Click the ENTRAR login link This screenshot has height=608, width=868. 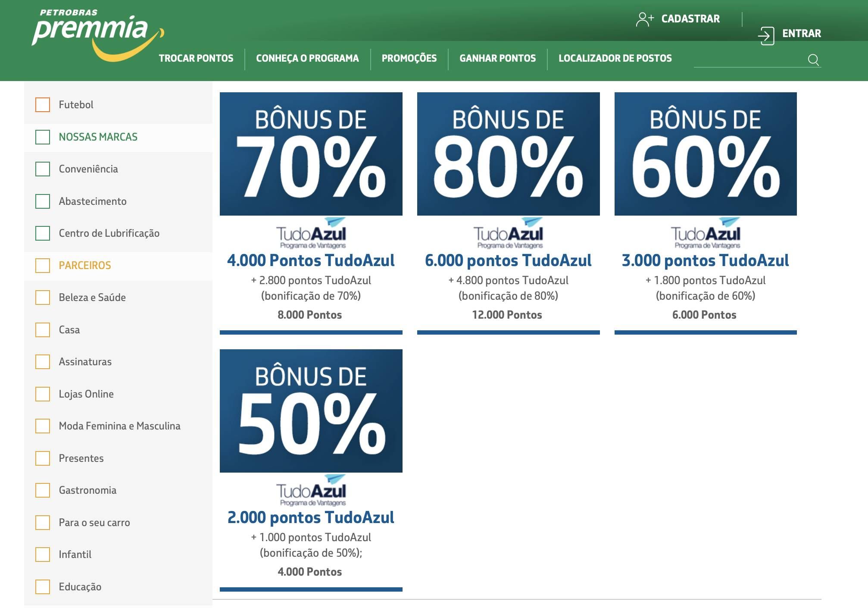click(802, 34)
